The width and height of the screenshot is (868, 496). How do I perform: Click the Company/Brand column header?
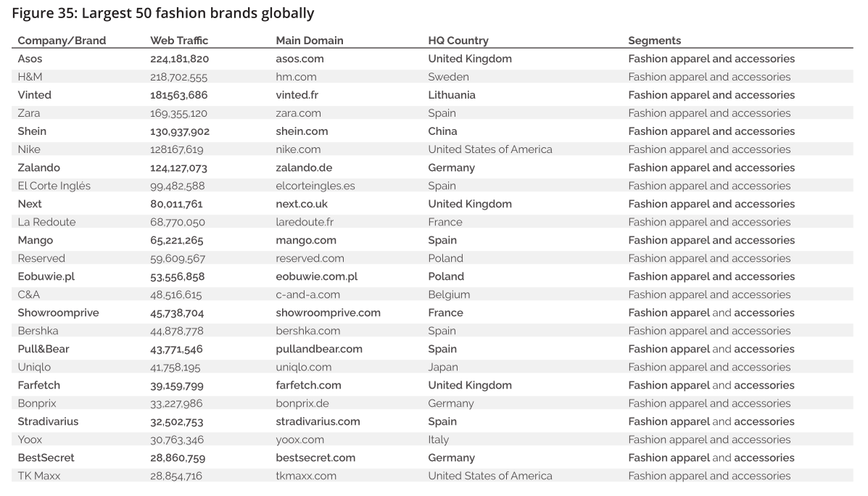(x=62, y=41)
